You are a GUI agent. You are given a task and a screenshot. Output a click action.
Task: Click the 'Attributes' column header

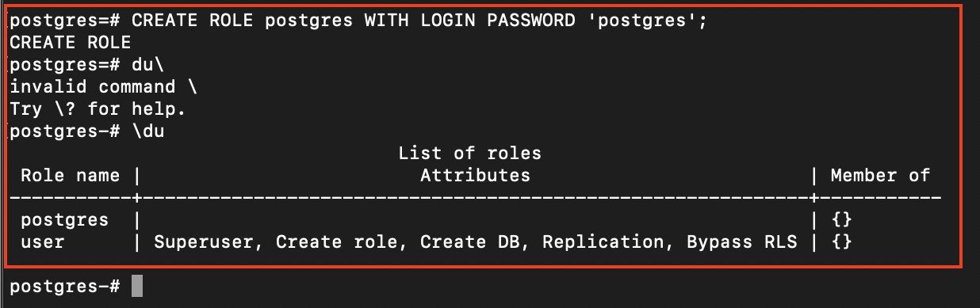(475, 176)
